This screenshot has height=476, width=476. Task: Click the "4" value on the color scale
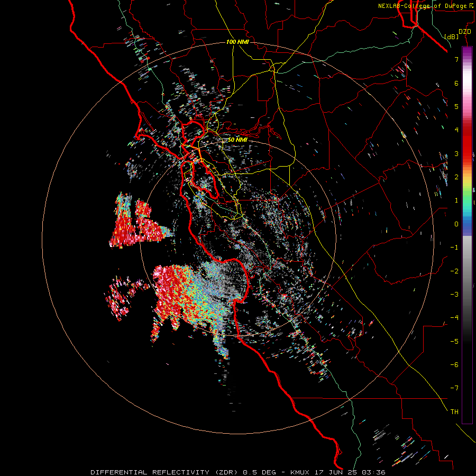point(456,130)
